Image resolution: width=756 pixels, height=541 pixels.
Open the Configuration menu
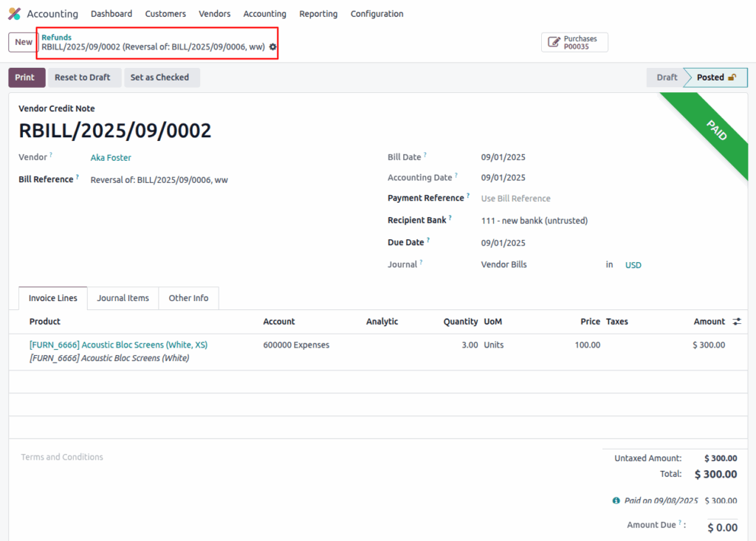tap(377, 13)
